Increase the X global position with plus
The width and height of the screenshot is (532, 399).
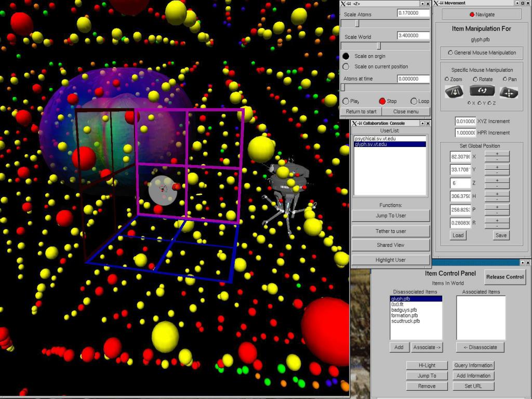click(497, 154)
